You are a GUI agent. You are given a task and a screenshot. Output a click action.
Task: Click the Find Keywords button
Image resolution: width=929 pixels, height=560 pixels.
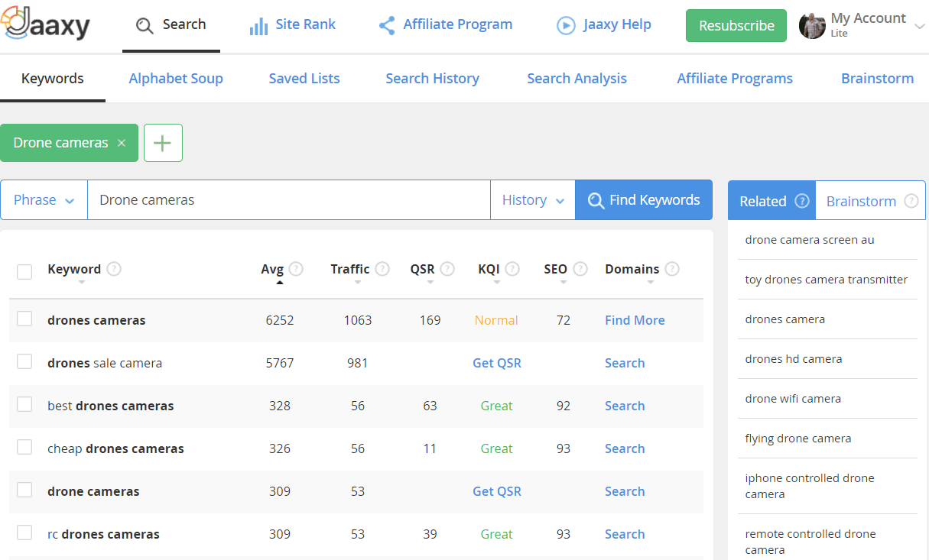click(644, 200)
